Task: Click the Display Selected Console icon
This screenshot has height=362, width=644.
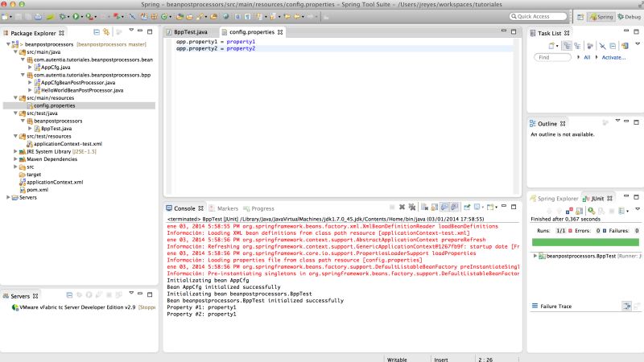Action: [477, 208]
